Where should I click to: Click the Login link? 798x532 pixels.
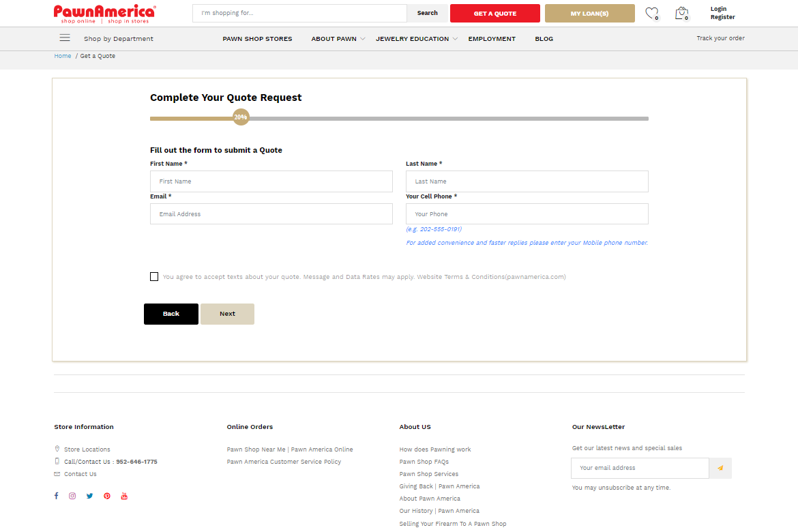718,9
